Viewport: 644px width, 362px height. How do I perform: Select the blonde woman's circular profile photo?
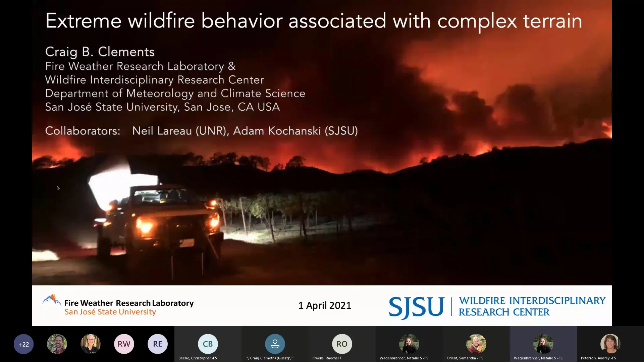click(90, 344)
